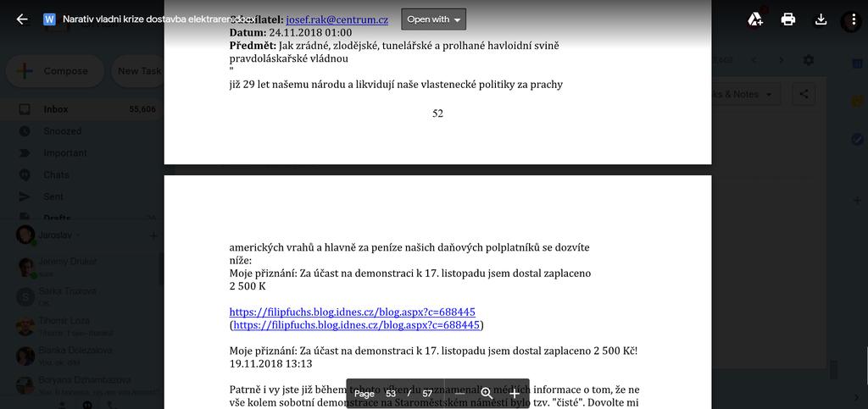
Task: Open the 'Open with' dropdown
Action: [433, 19]
